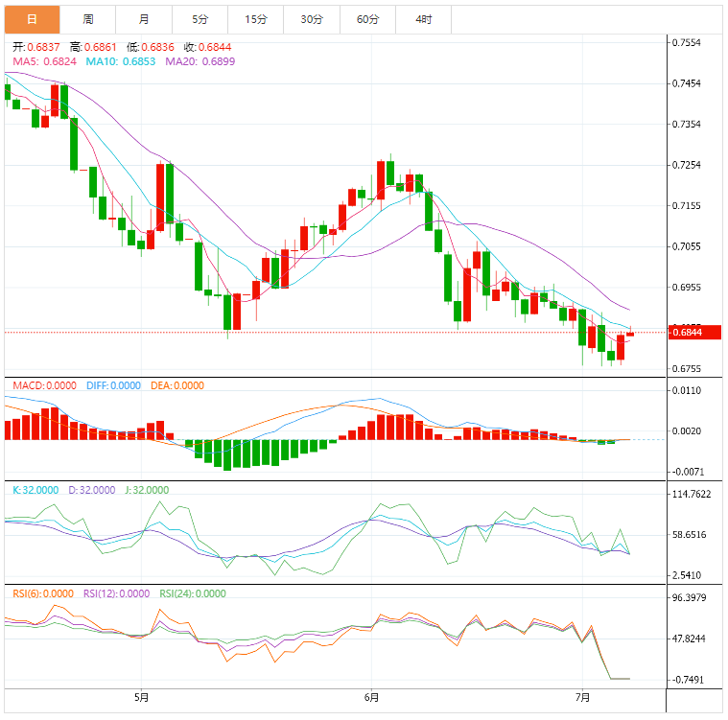Switch to the 日 (daily) chart tab
Viewport: 728px width, 720px height.
[x=32, y=19]
